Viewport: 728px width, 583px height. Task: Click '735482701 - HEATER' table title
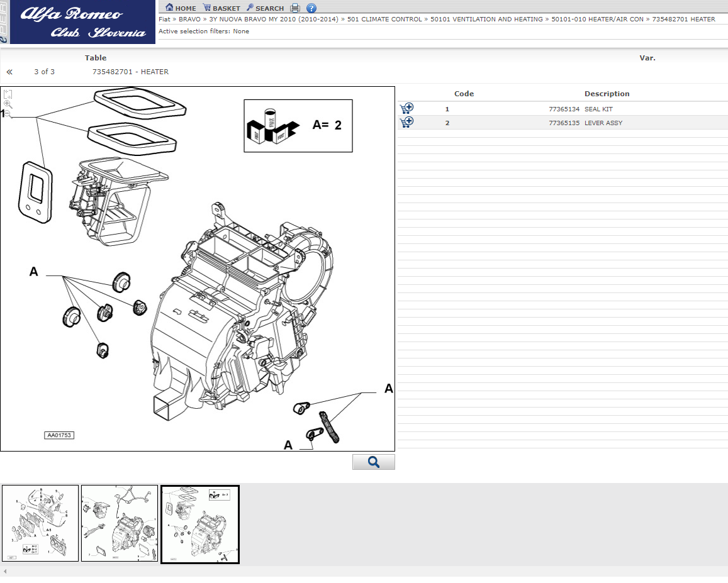point(130,72)
